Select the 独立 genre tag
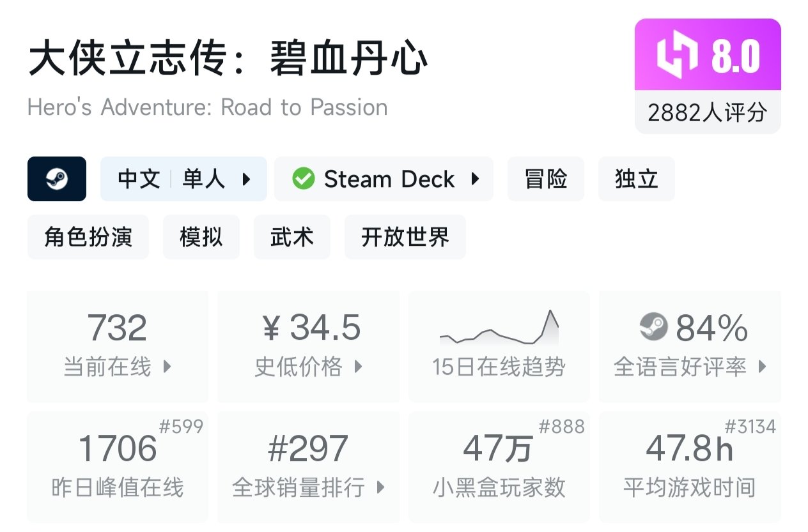Viewport: 808px width, 532px height. tap(636, 179)
